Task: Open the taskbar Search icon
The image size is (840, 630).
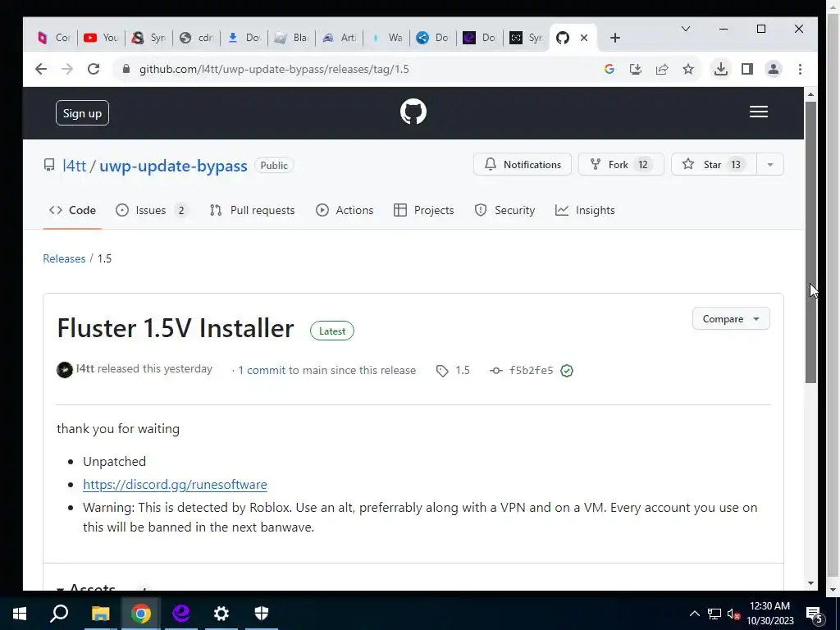Action: point(59,614)
